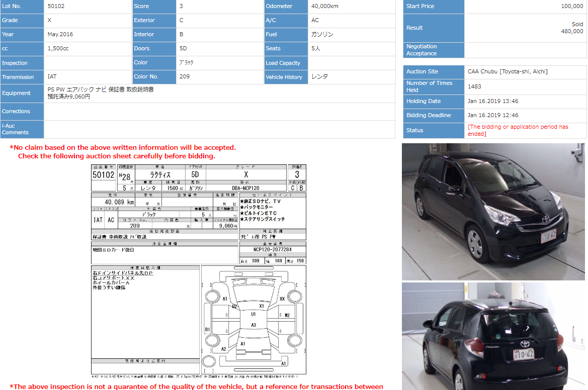Click the Start Price value 100,000
The height and width of the screenshot is (390, 588).
coord(572,6)
